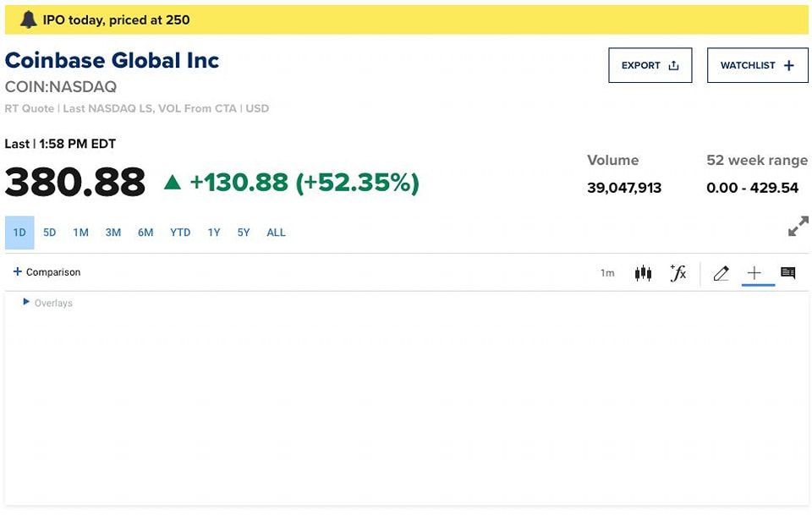This screenshot has height=515, width=812.
Task: Add a Comparison symbol
Action: coord(47,272)
